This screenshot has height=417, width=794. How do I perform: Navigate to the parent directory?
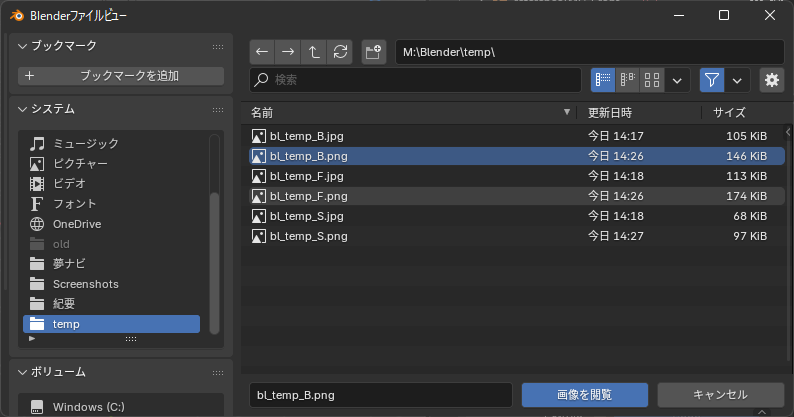[314, 52]
